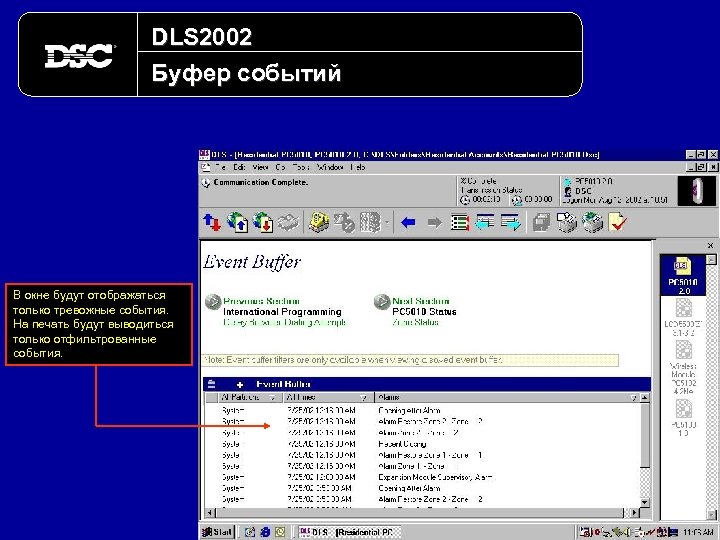Viewport: 720px width, 540px height.
Task: Click the green list sections toolbar icon
Action: 460,223
